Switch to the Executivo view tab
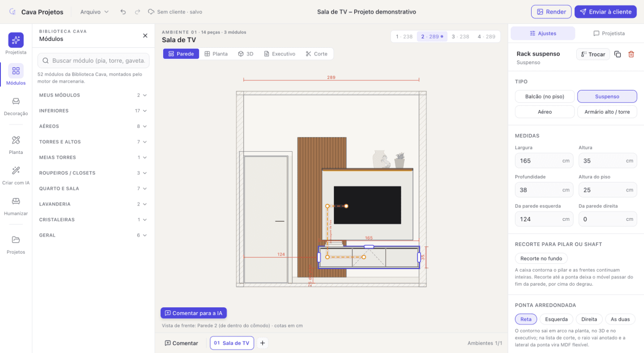This screenshot has width=644, height=353. 280,54
